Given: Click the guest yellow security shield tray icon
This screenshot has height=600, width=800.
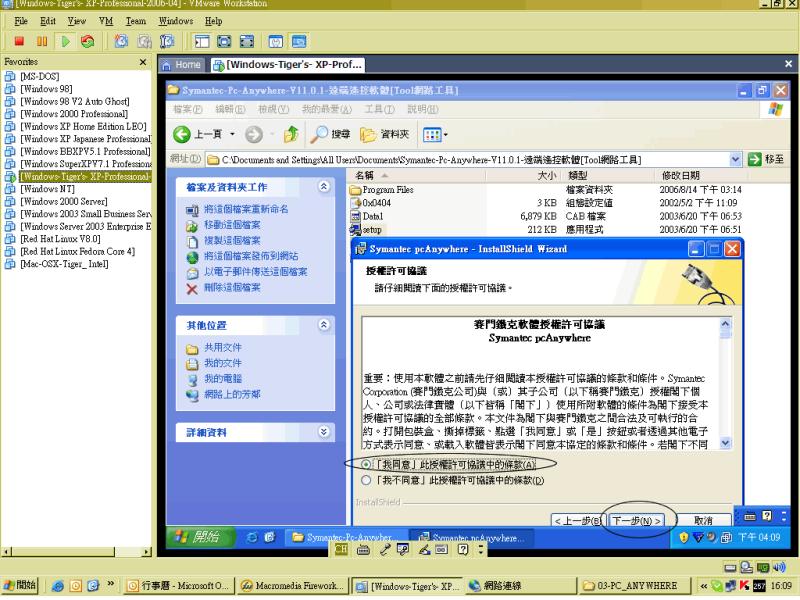Looking at the screenshot, I should click(684, 537).
